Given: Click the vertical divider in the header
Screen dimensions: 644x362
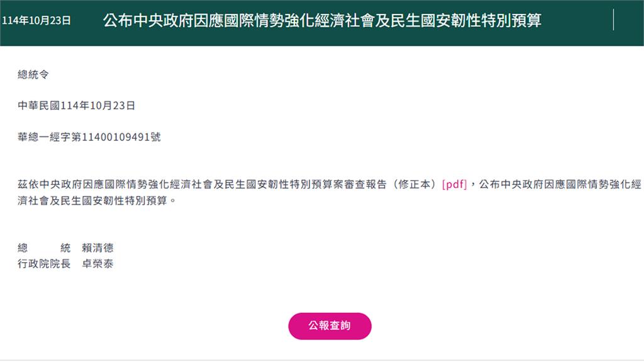Looking at the screenshot, I should (613, 20).
